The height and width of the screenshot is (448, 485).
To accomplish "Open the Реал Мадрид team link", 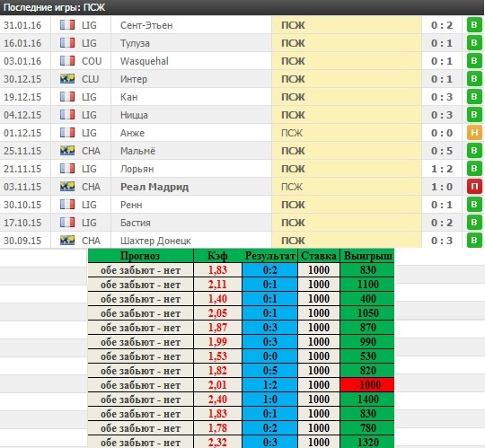I will pos(154,187).
